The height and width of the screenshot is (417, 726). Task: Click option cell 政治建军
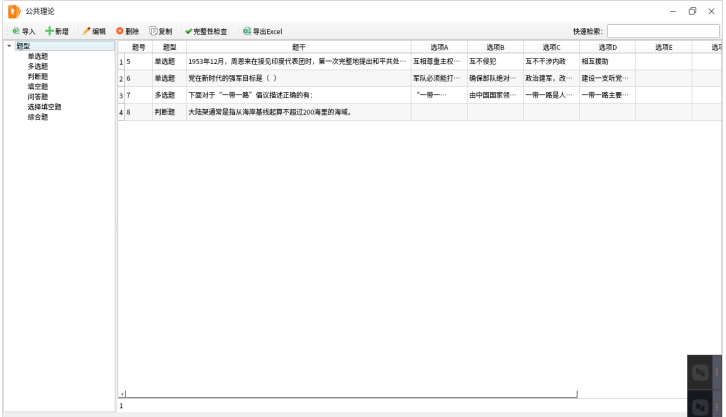point(551,79)
